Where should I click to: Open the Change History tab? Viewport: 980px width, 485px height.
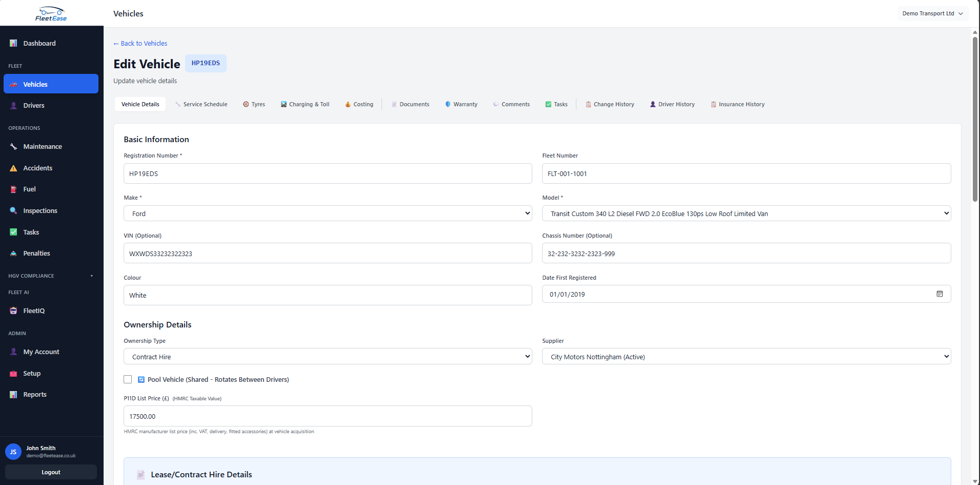tap(610, 104)
